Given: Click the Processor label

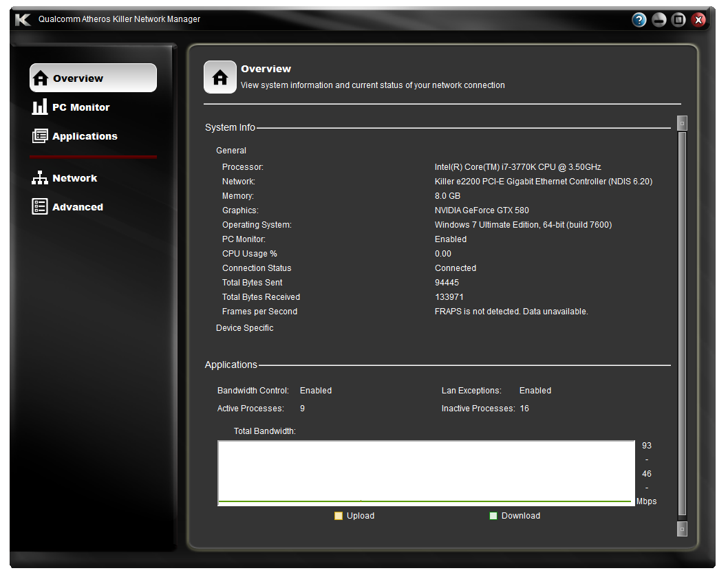Looking at the screenshot, I should pyautogui.click(x=242, y=166).
